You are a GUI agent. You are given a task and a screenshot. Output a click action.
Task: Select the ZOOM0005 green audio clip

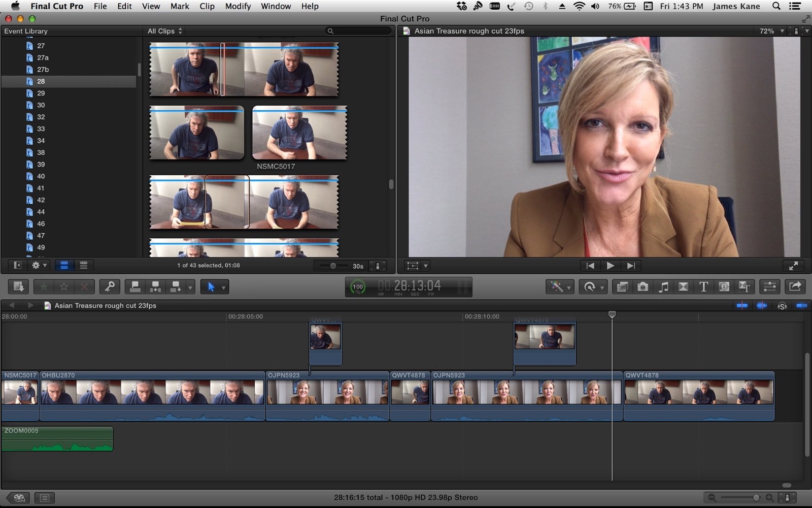click(x=57, y=439)
